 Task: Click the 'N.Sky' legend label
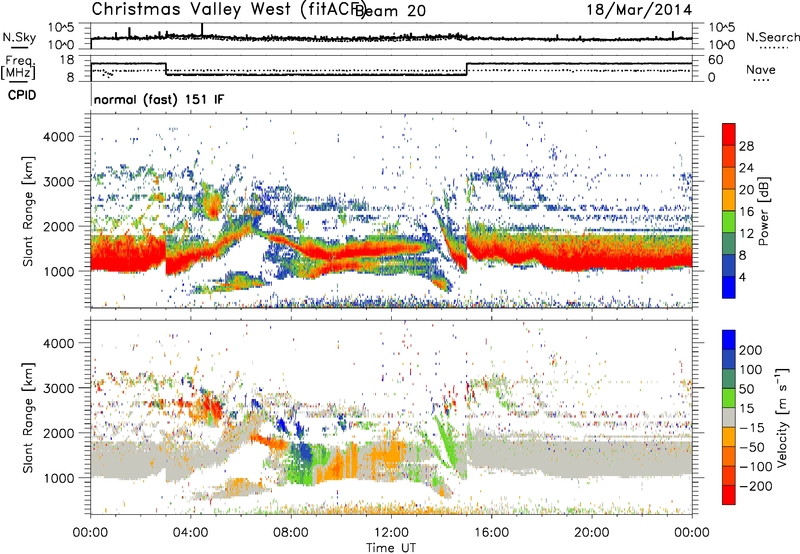tap(19, 38)
